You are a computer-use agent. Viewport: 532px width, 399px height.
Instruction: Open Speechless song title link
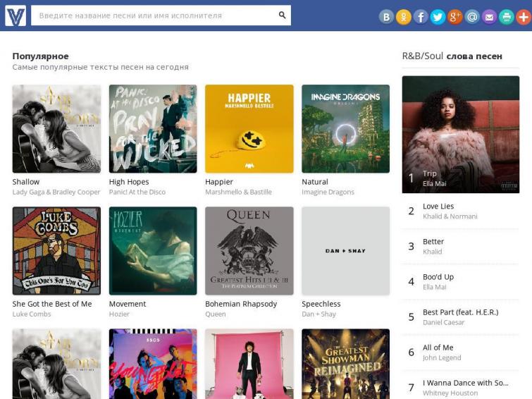pos(321,304)
